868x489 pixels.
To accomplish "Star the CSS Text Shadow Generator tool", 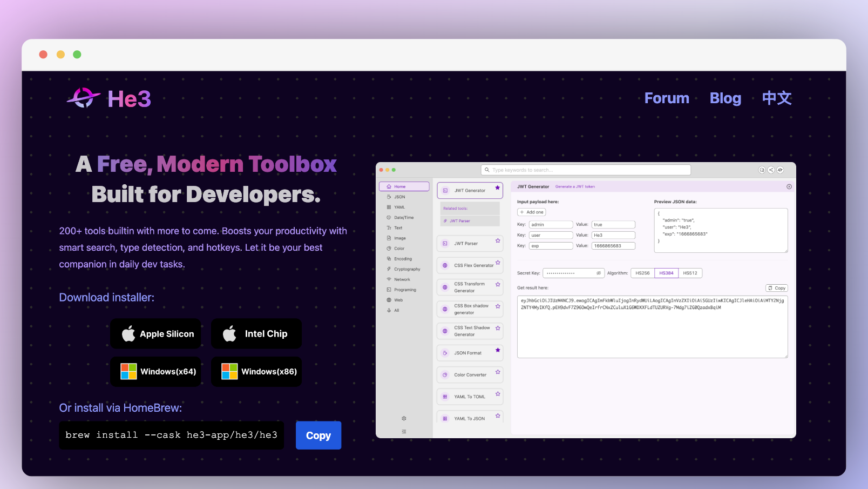I will pyautogui.click(x=498, y=328).
